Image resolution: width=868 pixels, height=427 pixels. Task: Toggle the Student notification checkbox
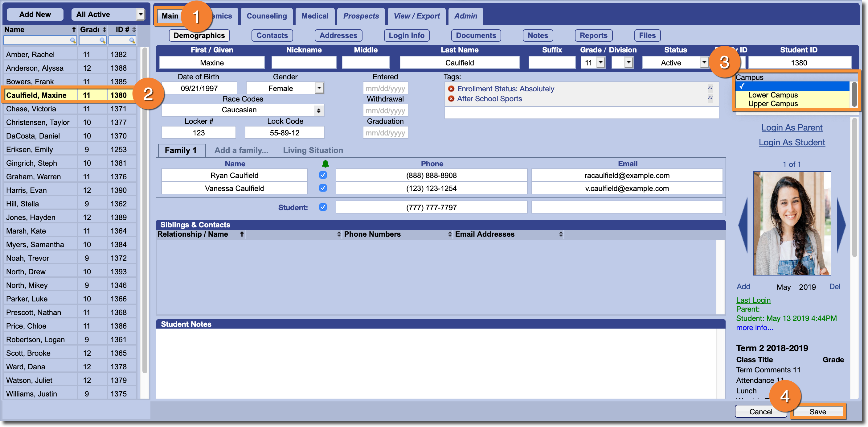pyautogui.click(x=323, y=207)
